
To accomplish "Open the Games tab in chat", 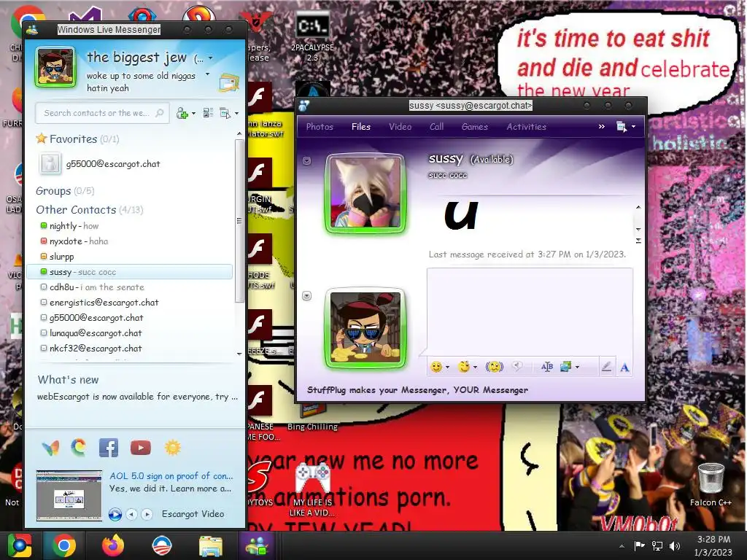I will (x=474, y=127).
